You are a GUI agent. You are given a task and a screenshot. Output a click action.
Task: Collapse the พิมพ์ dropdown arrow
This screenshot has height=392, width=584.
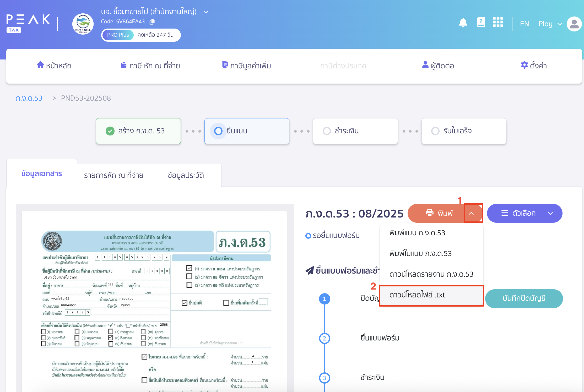pyautogui.click(x=471, y=213)
